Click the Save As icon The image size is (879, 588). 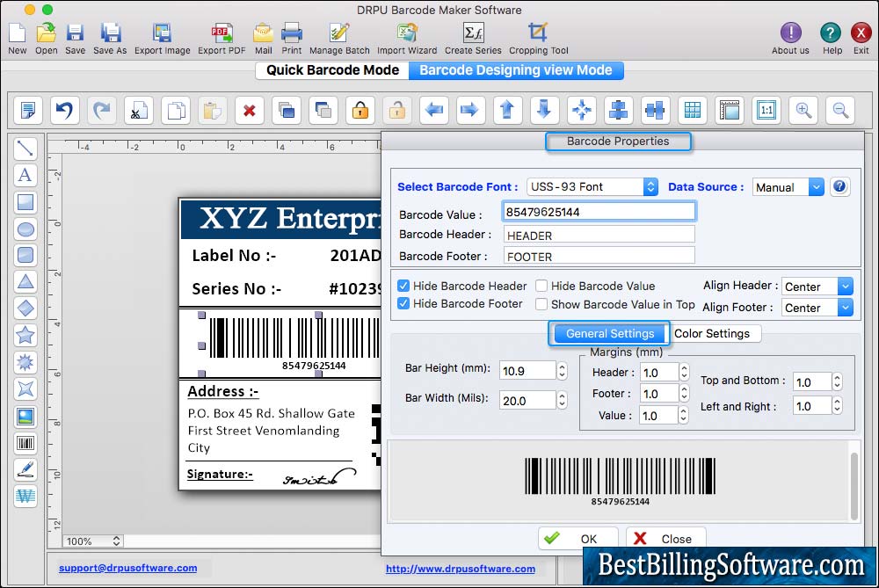(110, 33)
